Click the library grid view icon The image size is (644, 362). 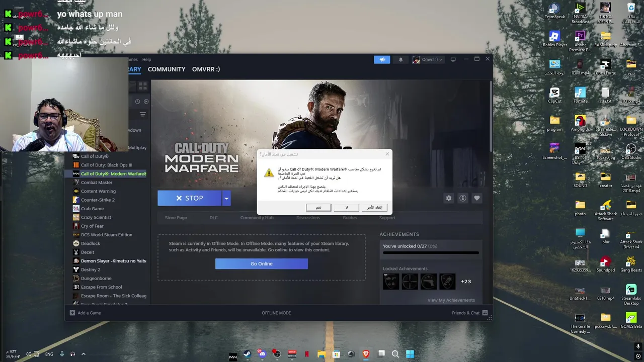[143, 86]
